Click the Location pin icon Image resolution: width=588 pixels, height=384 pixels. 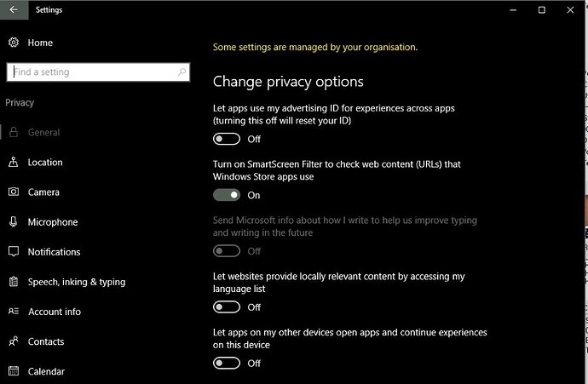pos(14,162)
